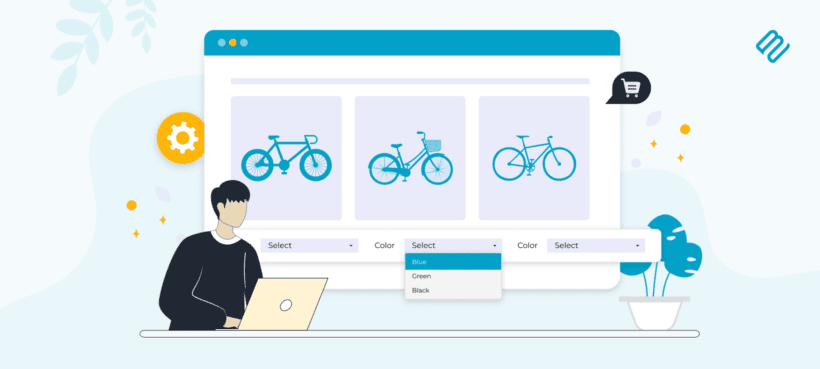
Task: Click the blue logo in top-right corner
Action: pyautogui.click(x=772, y=46)
